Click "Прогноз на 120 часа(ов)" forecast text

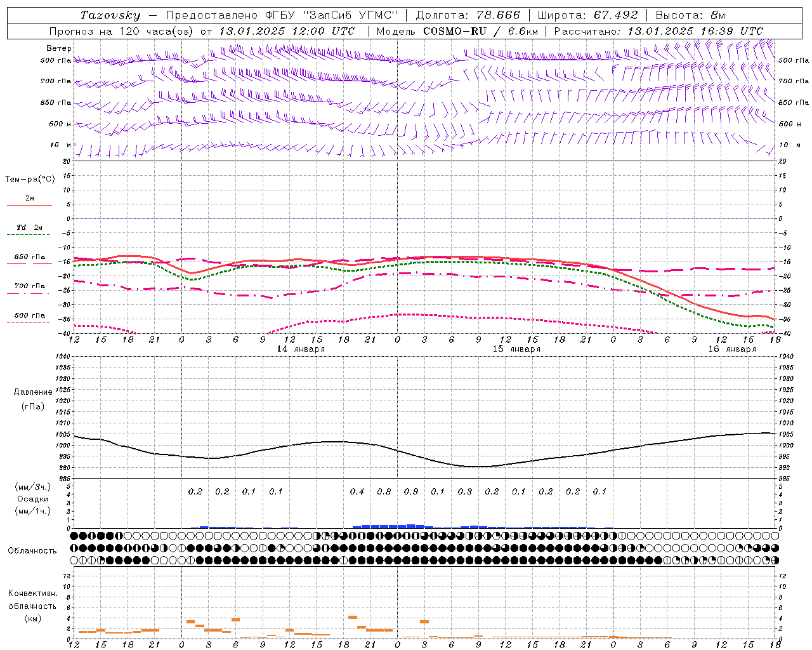click(122, 31)
